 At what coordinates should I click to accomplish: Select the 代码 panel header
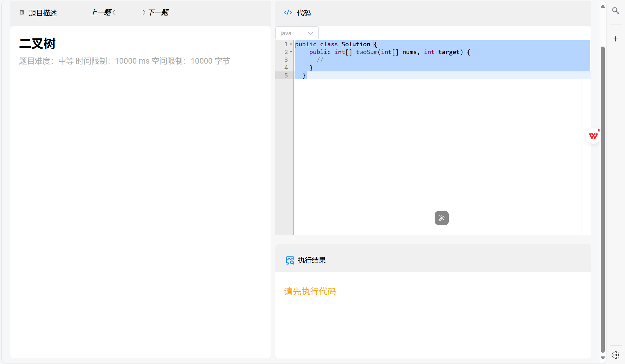click(x=304, y=13)
